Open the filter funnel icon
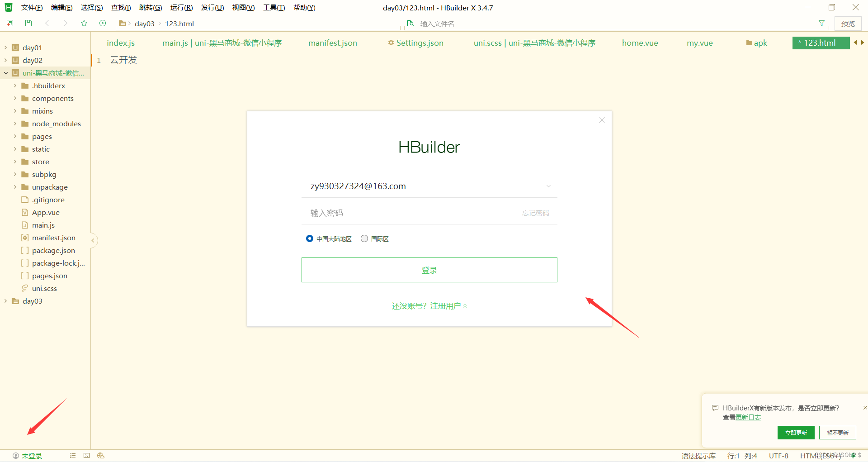The image size is (868, 462). [x=821, y=24]
